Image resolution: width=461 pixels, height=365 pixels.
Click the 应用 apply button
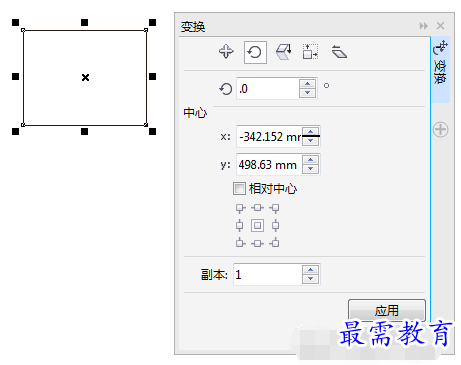[387, 310]
